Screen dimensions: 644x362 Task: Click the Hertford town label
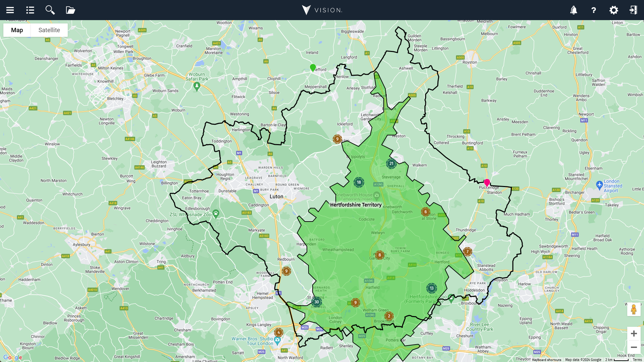pos(442,262)
